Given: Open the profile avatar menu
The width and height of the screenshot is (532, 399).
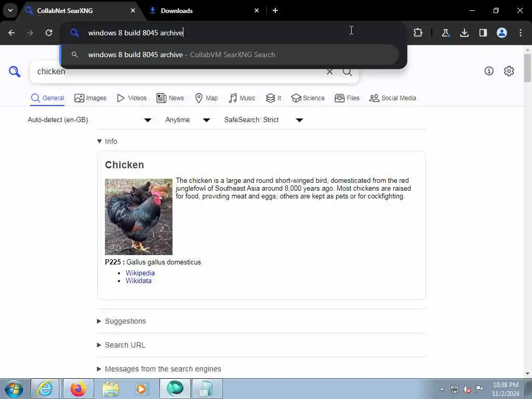Looking at the screenshot, I should pos(502,33).
